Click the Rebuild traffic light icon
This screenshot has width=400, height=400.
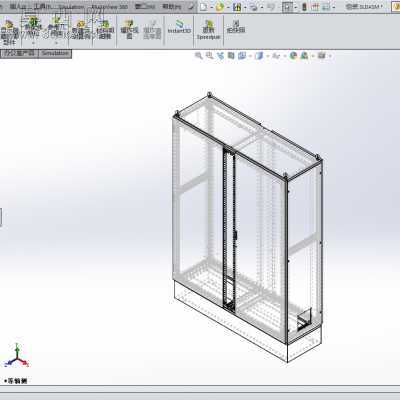(304, 7)
